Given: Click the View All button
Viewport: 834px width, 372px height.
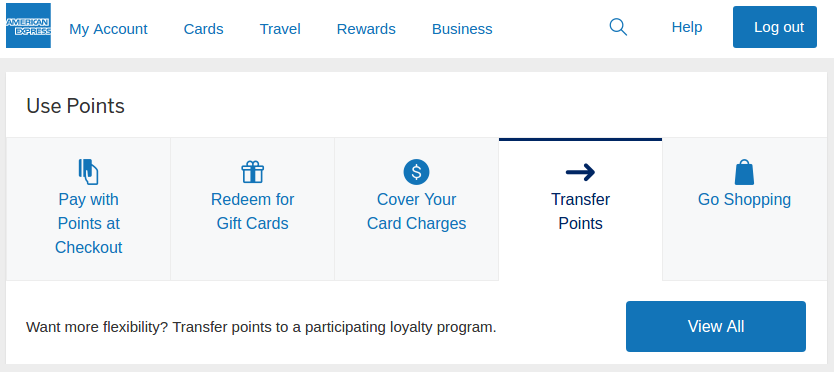Looking at the screenshot, I should (716, 326).
